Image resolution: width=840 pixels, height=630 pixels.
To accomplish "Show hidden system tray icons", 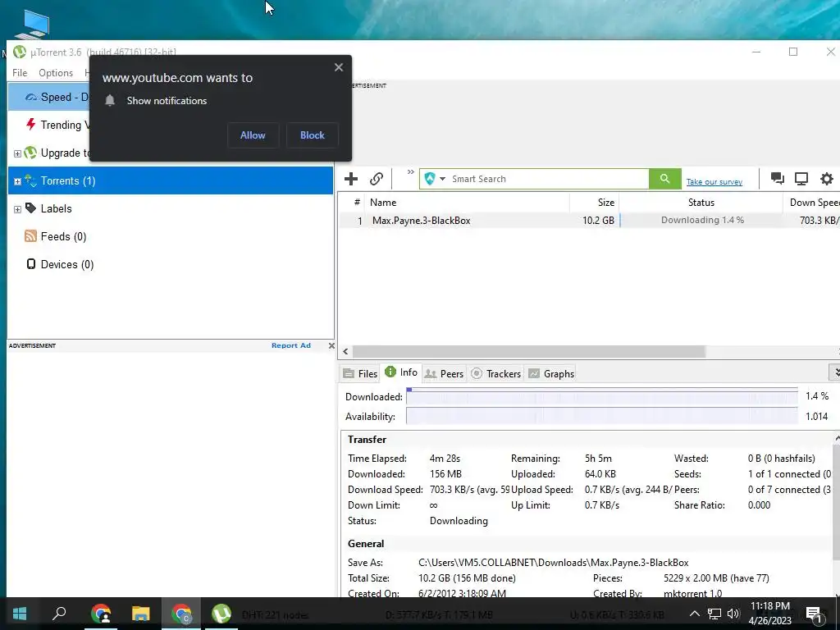I will pyautogui.click(x=694, y=614).
